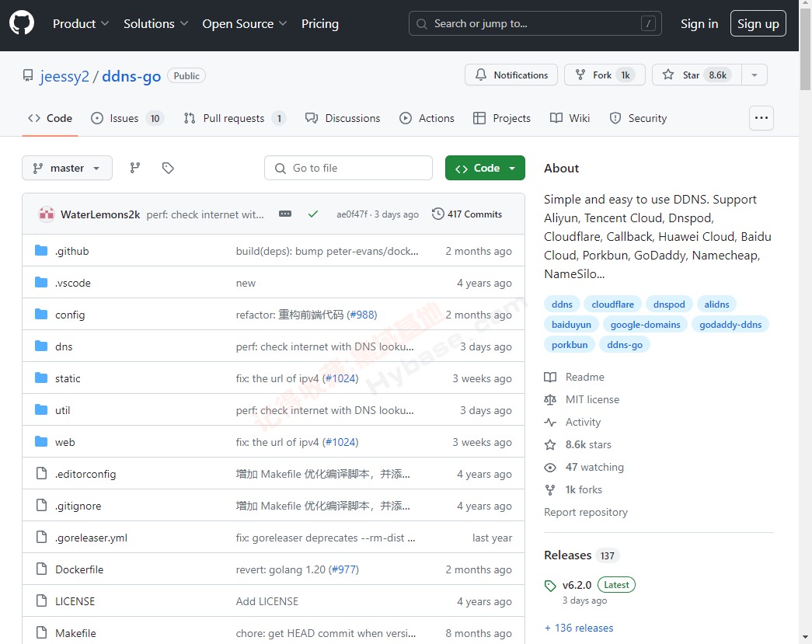
Task: Click the .editorconfig file icon
Action: pyautogui.click(x=41, y=474)
